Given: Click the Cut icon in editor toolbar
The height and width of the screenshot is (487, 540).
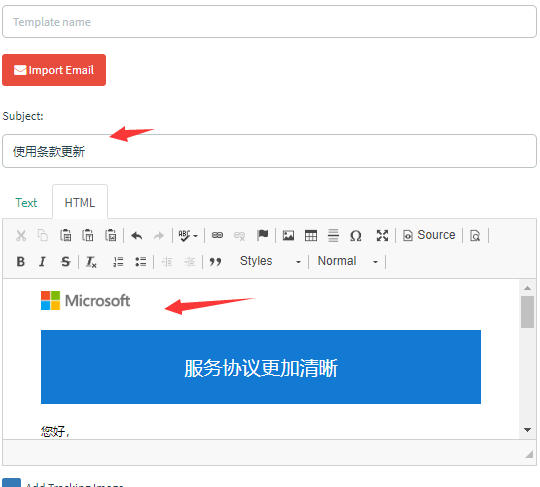Looking at the screenshot, I should point(21,236).
